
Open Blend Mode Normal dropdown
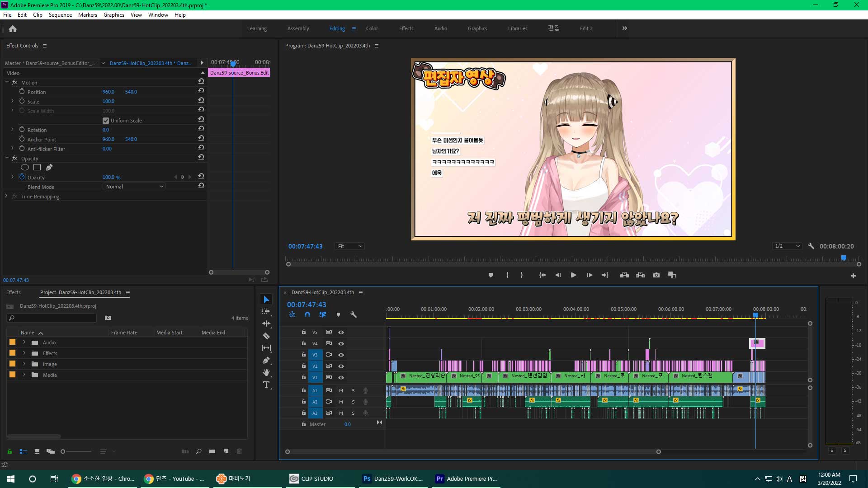[x=134, y=187]
